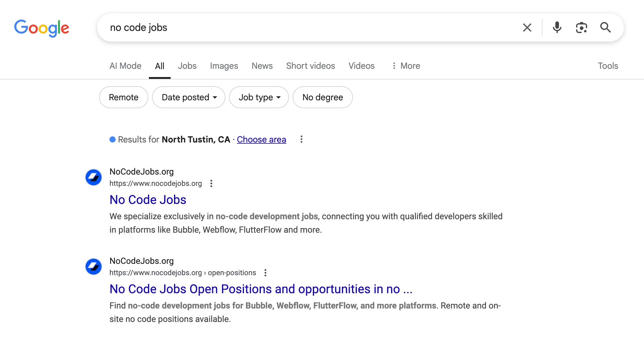
Task: Expand the Job type dropdown
Action: (259, 97)
